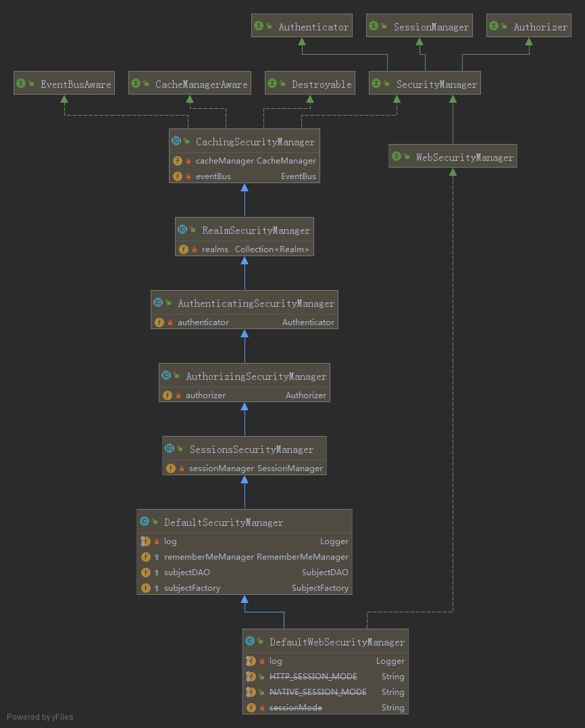Select the CacheManagerAware node title
The image size is (585, 728).
click(201, 84)
